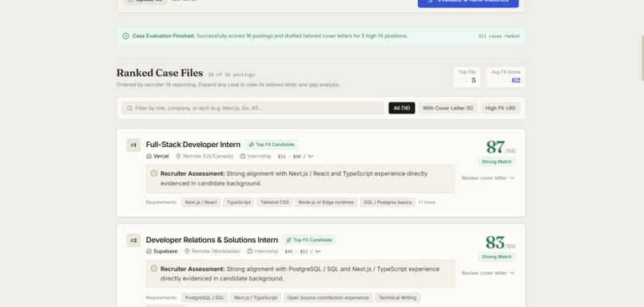The width and height of the screenshot is (644, 307).
Task: Show the +1 more requirements
Action: 427,202
